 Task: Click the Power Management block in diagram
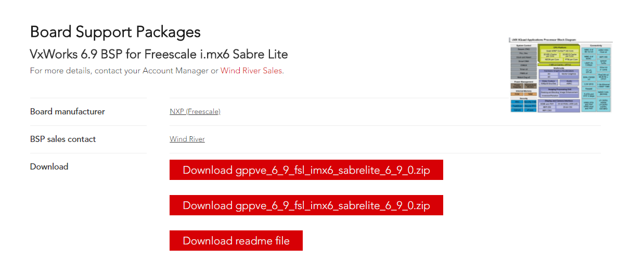point(523,85)
